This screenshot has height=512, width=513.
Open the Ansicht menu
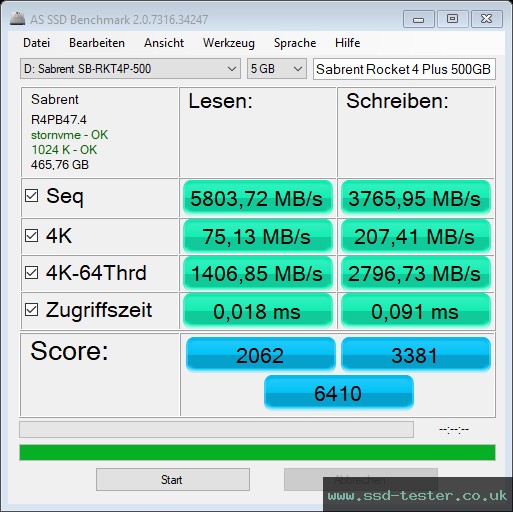pyautogui.click(x=164, y=43)
